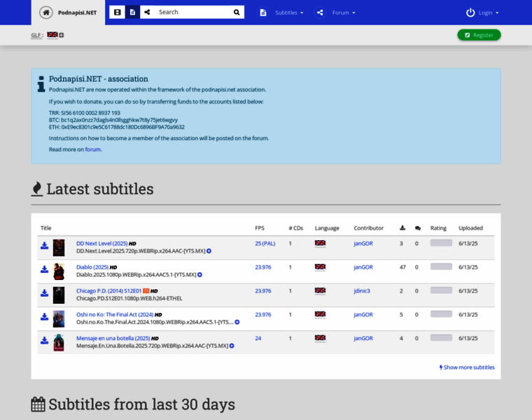Add a language filter with plus icon
Screen dimensions: 532x420
(62, 35)
